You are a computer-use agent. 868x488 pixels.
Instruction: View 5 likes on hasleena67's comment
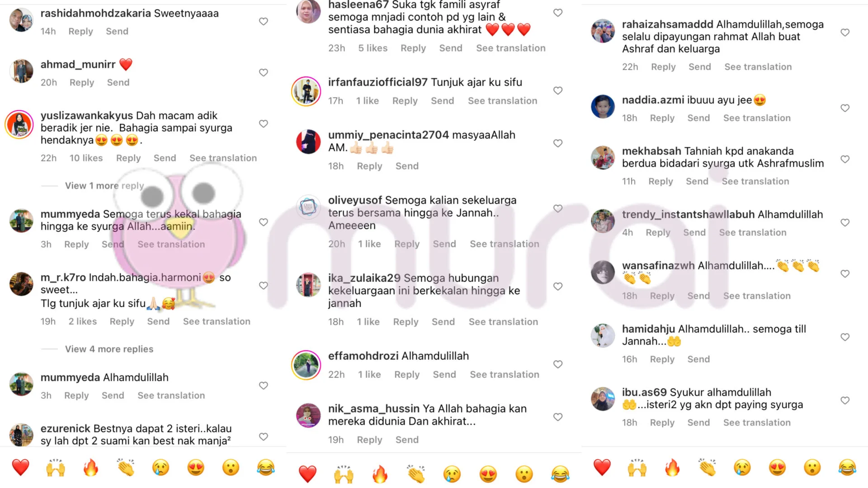click(373, 48)
